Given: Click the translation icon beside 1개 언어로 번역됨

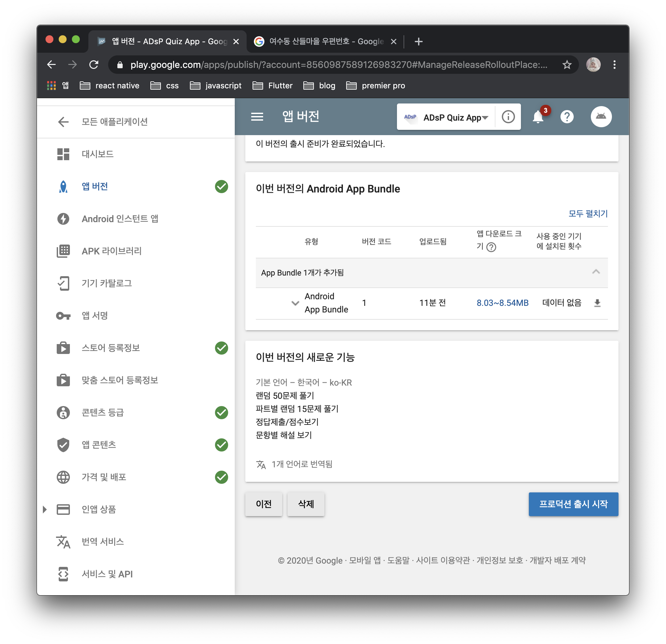Looking at the screenshot, I should point(261,464).
